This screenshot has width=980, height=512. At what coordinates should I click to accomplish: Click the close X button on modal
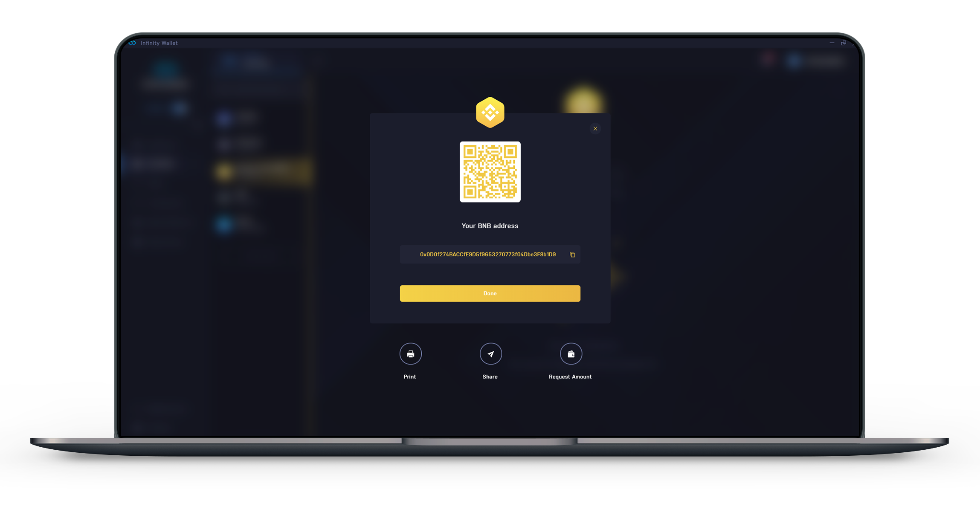click(x=596, y=128)
